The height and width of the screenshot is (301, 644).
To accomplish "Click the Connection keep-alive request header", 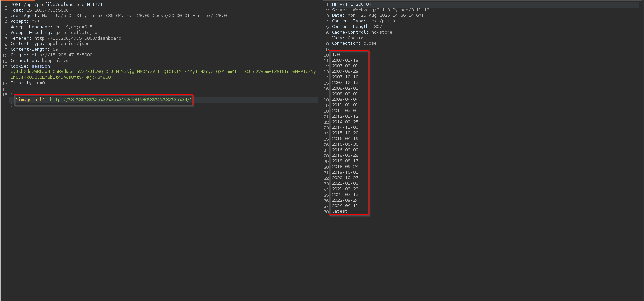I will (x=40, y=61).
